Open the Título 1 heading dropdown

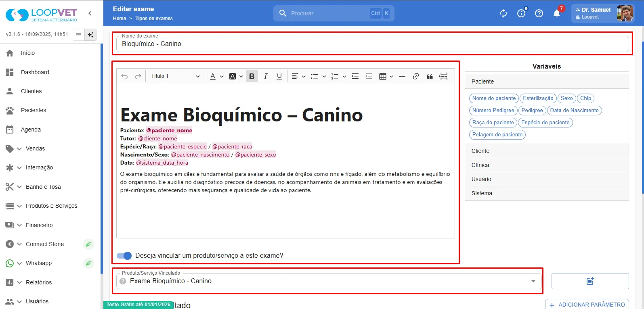tap(176, 76)
